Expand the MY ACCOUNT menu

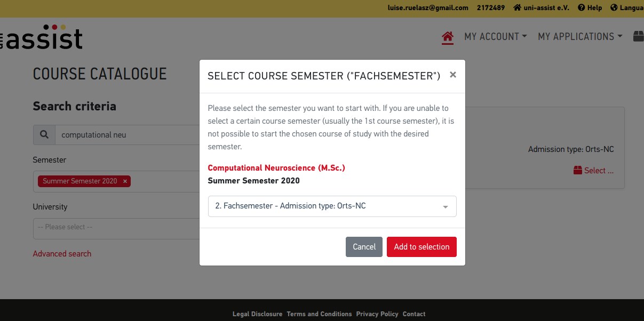(496, 36)
